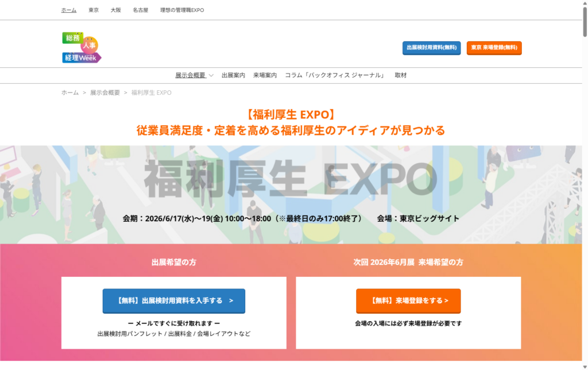Open the 来場案内 menu item

264,75
